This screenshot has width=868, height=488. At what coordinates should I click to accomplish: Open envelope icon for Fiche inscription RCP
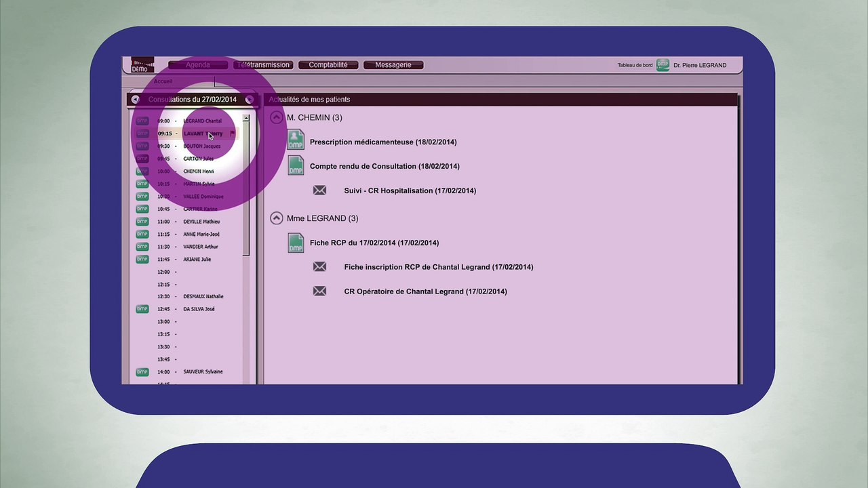click(x=319, y=267)
